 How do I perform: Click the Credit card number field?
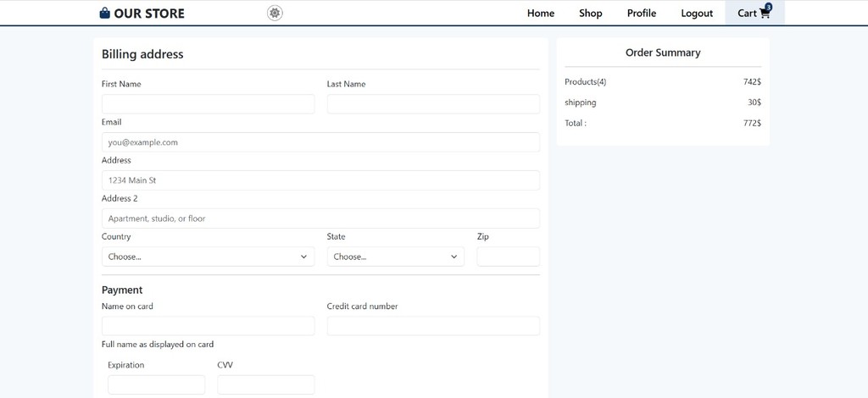433,326
